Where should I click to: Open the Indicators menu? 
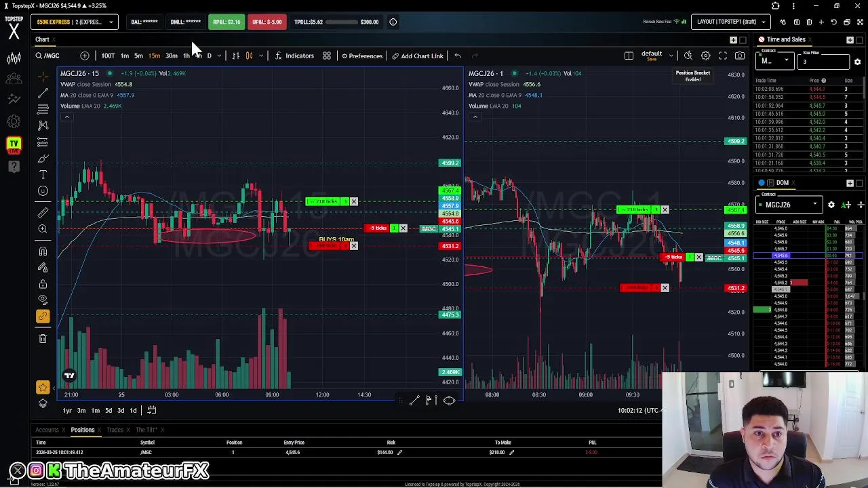(294, 56)
